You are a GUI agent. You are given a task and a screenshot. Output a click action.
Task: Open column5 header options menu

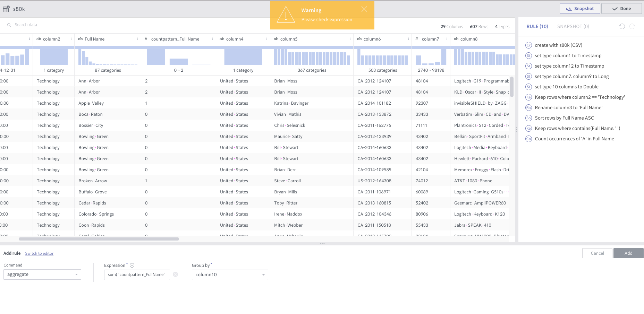click(350, 38)
